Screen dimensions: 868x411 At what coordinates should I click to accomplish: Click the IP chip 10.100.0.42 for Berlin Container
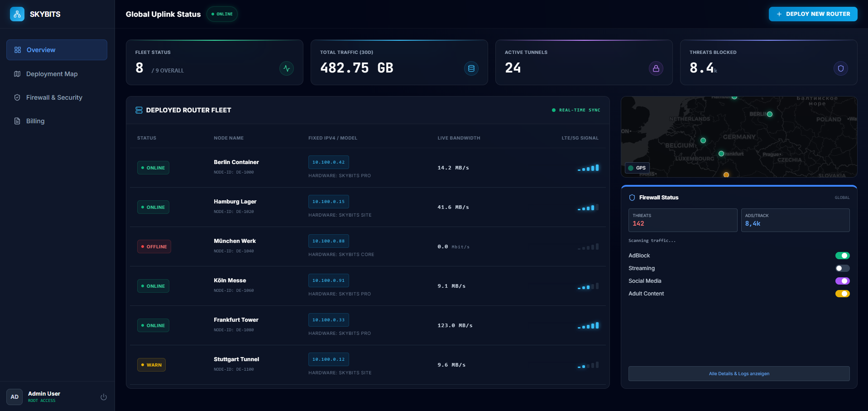click(x=329, y=162)
